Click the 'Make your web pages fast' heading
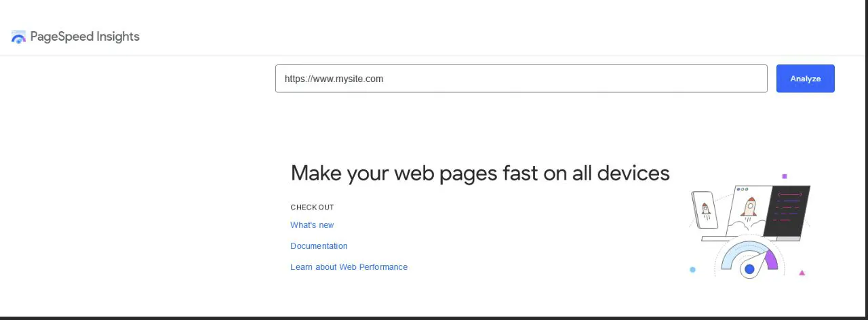Screen dimensions: 868x320 coord(480,173)
